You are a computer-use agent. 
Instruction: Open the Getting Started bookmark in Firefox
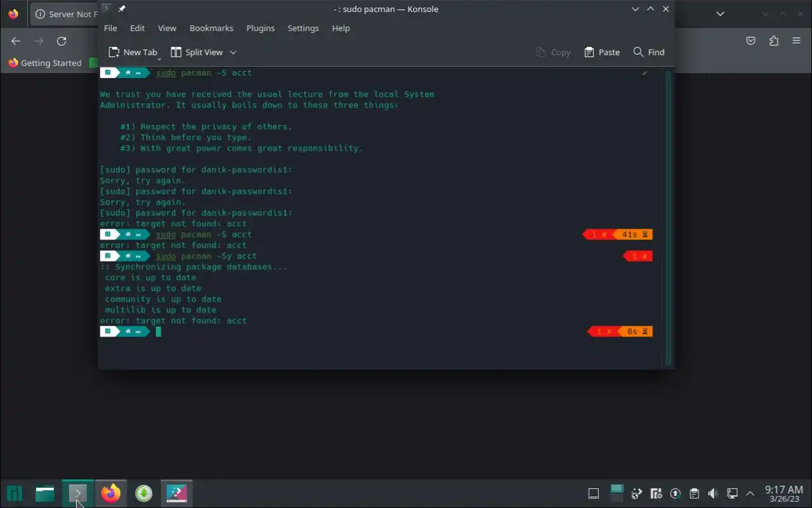click(x=45, y=63)
